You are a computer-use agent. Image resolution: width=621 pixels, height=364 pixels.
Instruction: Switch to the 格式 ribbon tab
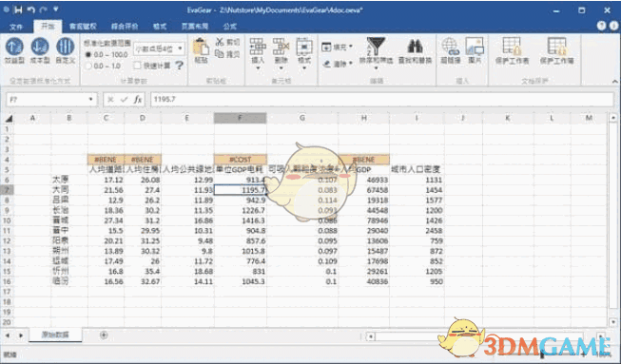point(160,27)
